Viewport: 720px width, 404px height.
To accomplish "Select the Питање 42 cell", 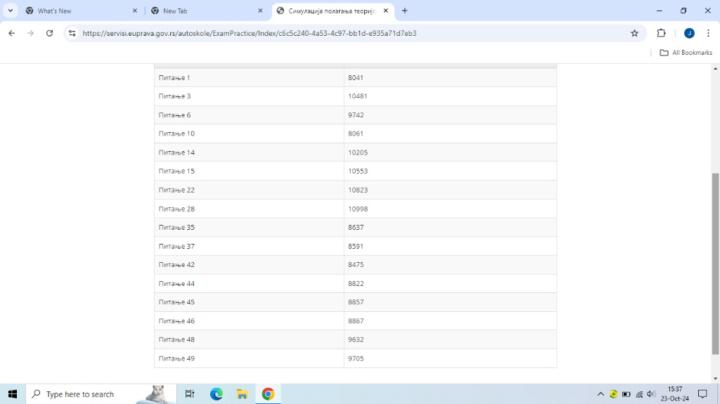I will (x=249, y=265).
